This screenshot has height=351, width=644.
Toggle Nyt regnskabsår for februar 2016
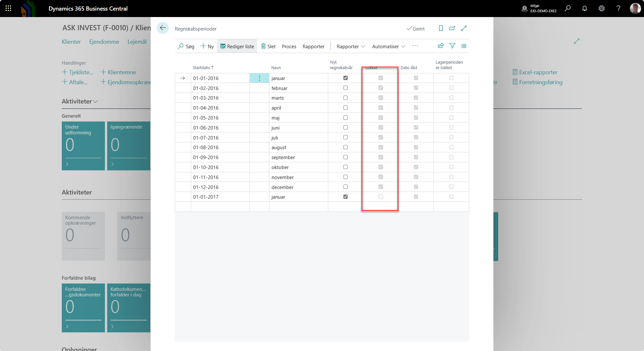345,88
